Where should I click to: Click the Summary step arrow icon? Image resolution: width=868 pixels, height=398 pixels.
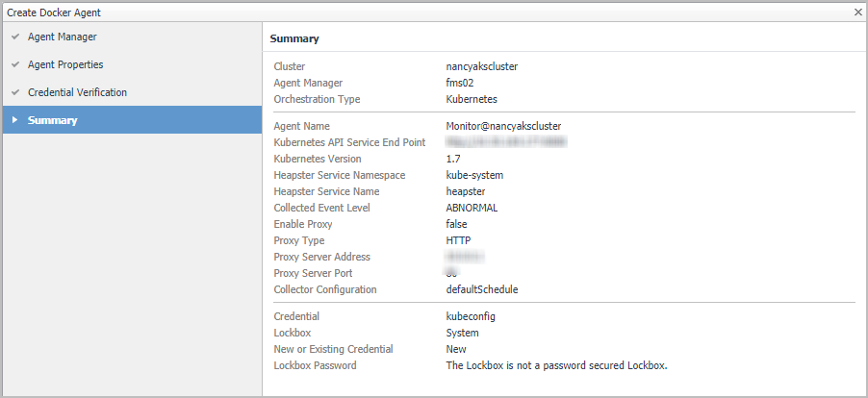click(15, 120)
